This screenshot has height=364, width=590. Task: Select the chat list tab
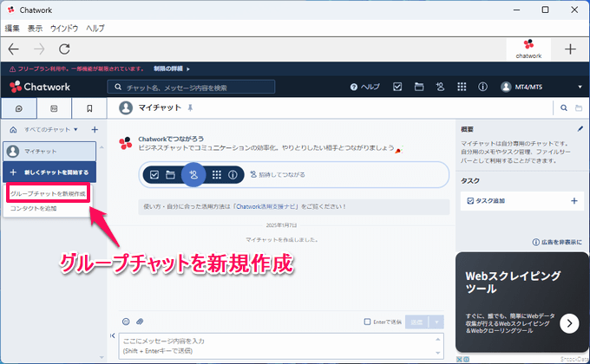point(19,108)
